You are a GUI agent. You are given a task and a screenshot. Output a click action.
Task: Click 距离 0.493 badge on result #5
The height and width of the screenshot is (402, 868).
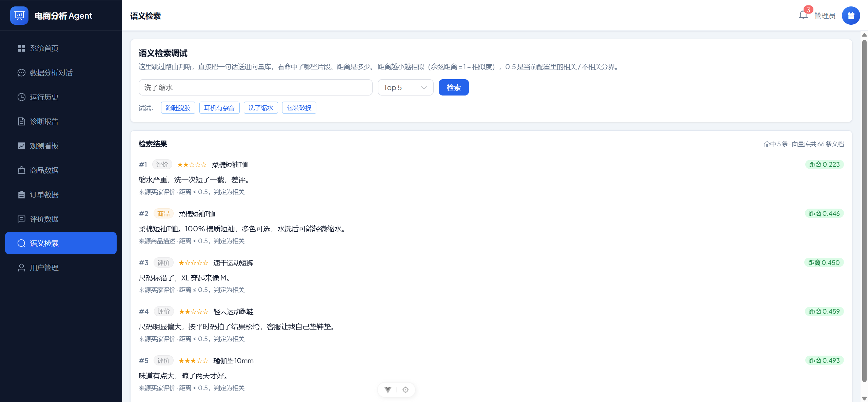pos(824,361)
